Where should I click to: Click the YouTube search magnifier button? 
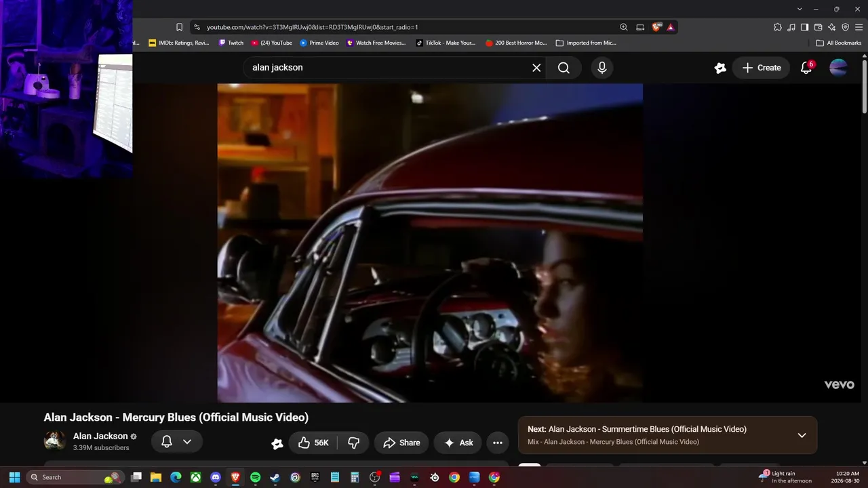(564, 68)
